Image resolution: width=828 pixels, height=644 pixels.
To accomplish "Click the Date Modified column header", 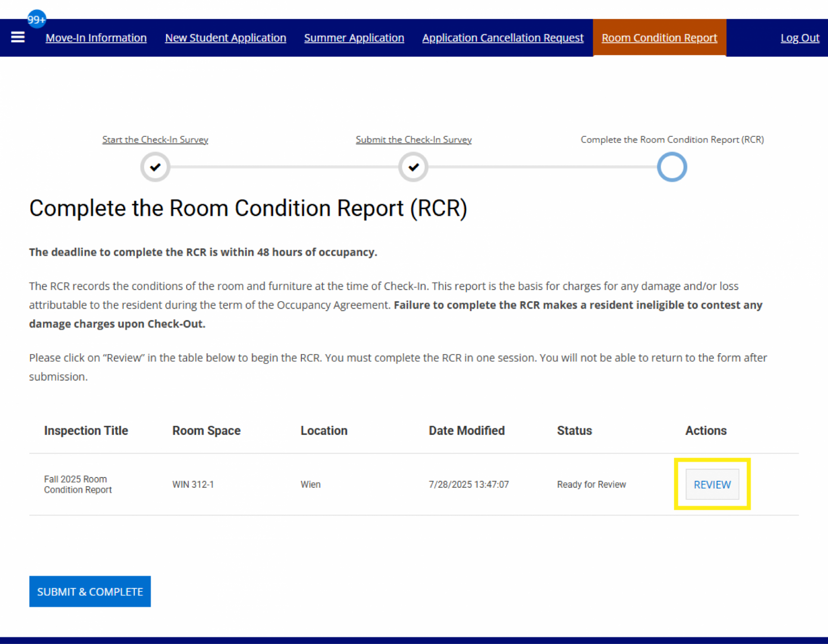I will [x=467, y=430].
